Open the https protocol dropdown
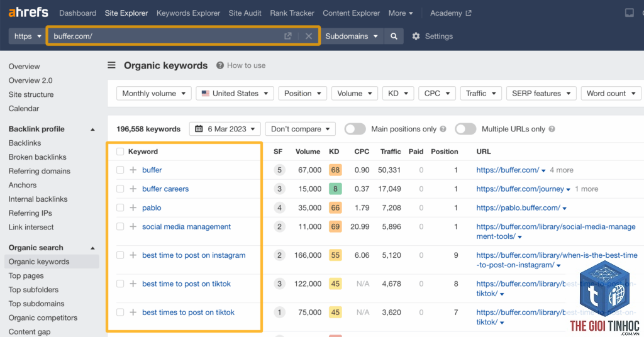 [x=27, y=36]
